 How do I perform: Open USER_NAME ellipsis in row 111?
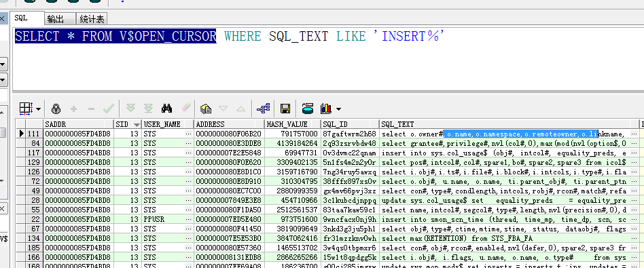pos(188,134)
